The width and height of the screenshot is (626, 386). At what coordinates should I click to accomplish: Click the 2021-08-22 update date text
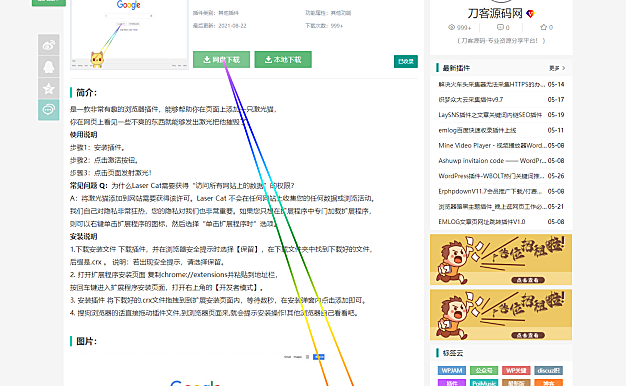click(x=232, y=26)
